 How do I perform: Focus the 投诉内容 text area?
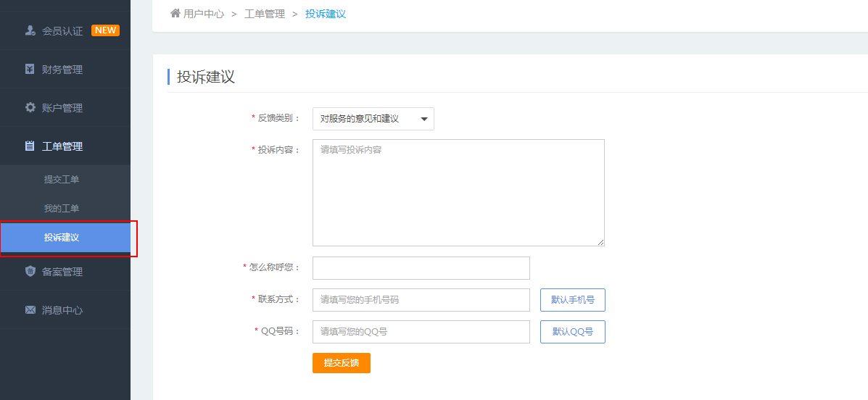(x=458, y=193)
